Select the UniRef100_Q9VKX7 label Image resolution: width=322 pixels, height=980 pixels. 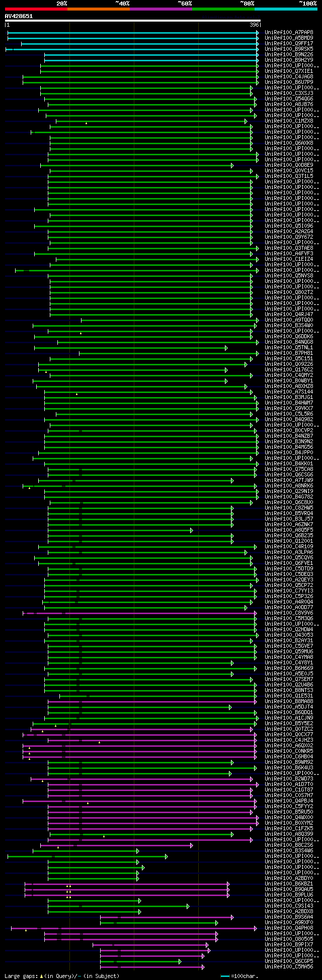coord(289,409)
